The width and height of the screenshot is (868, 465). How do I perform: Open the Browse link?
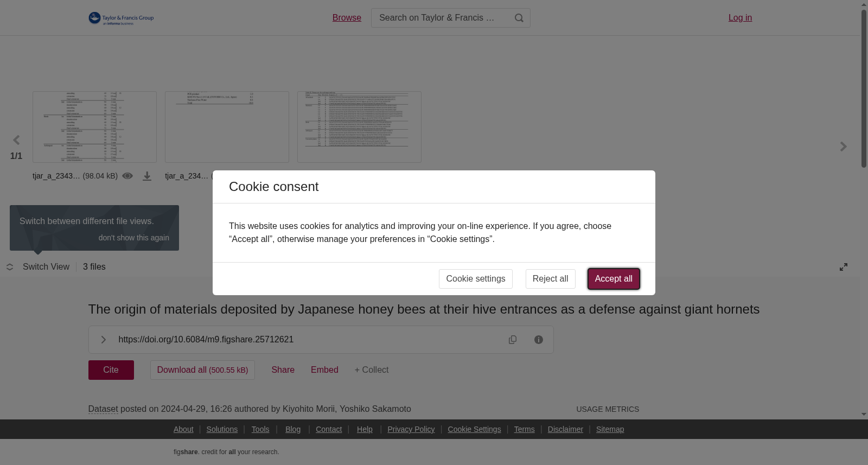point(347,18)
